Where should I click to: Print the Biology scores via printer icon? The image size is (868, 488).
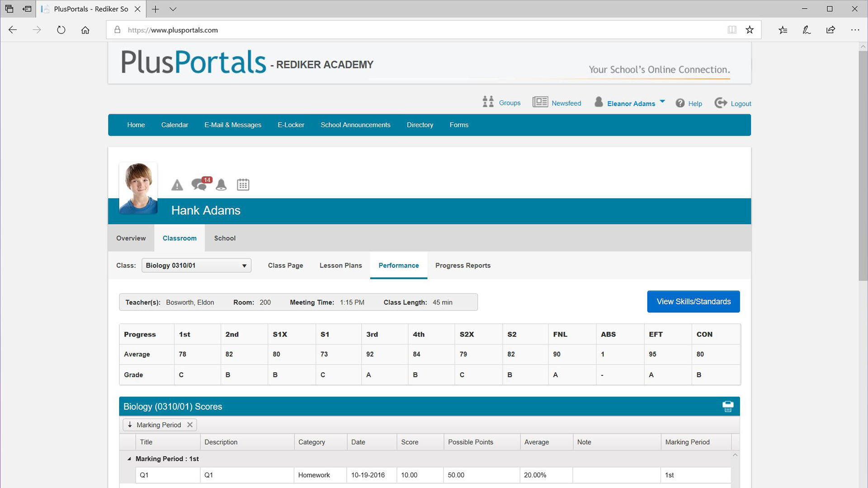(x=727, y=406)
